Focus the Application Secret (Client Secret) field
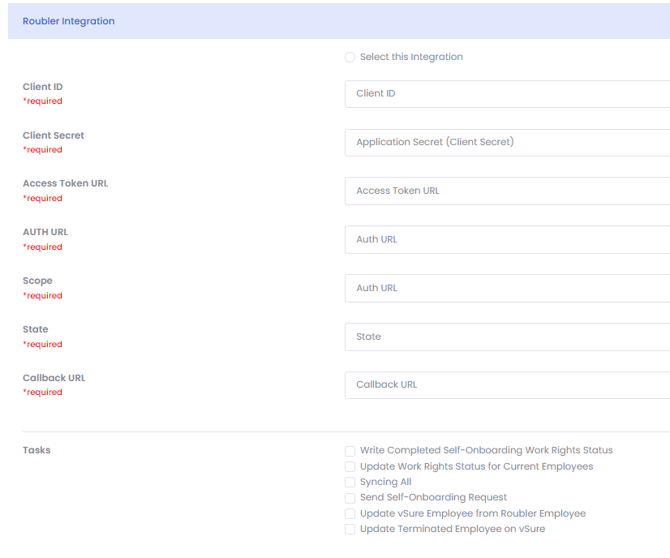The image size is (670, 558). tap(507, 142)
